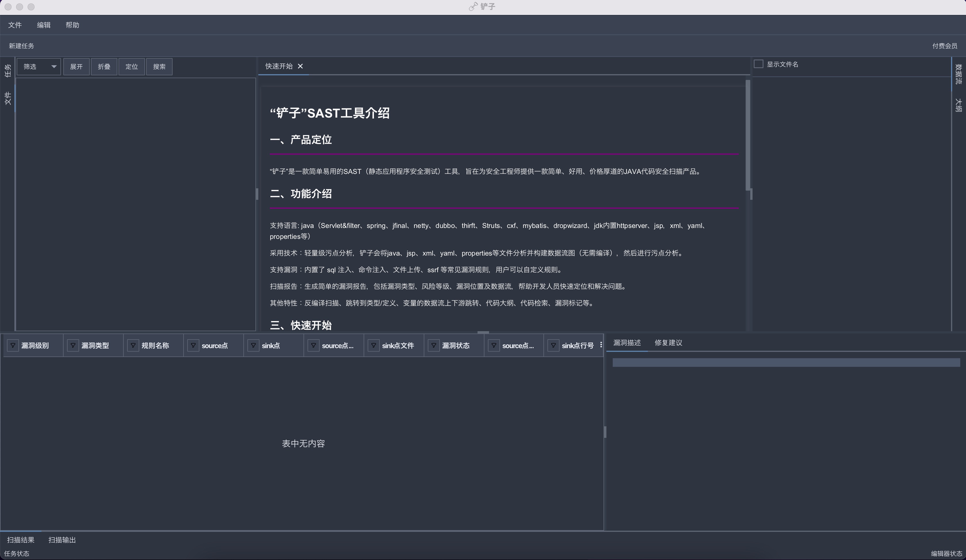Open the 帮助 menu
The width and height of the screenshot is (966, 560).
tap(72, 25)
